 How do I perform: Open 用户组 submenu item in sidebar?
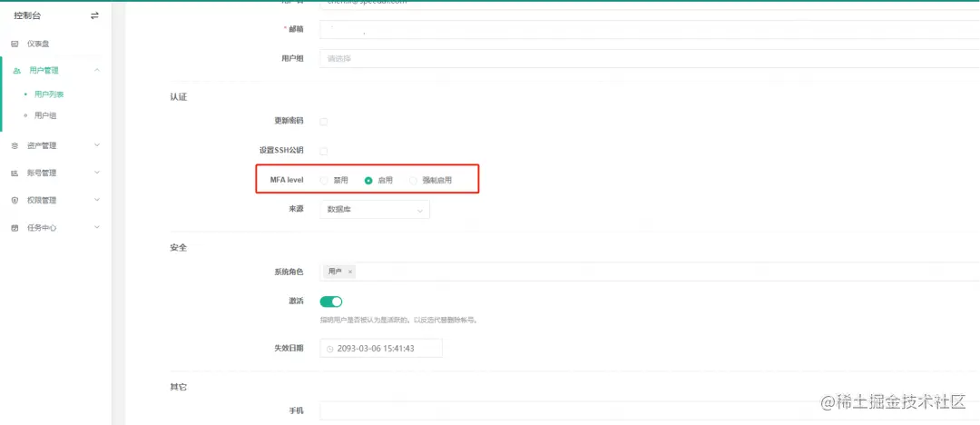point(45,116)
